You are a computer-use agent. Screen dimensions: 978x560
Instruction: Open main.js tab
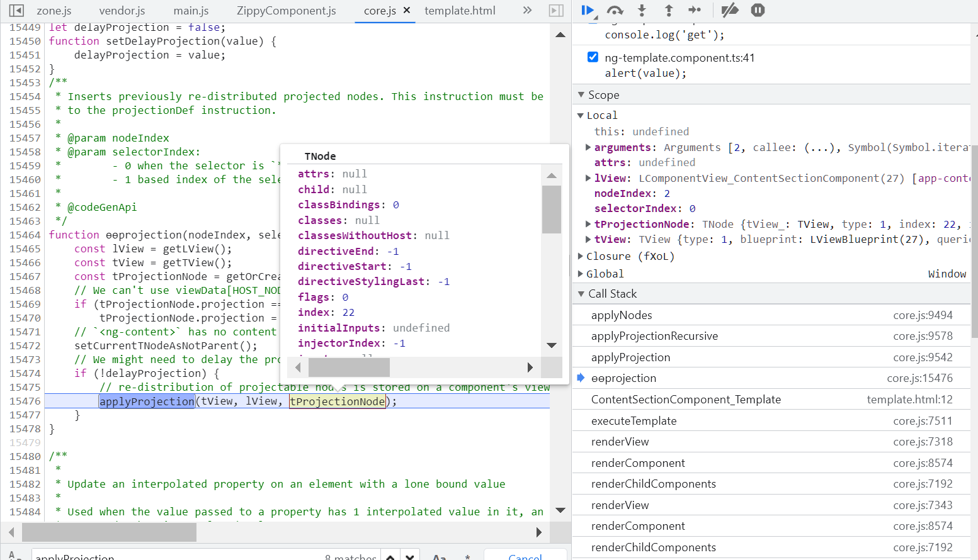pyautogui.click(x=191, y=11)
